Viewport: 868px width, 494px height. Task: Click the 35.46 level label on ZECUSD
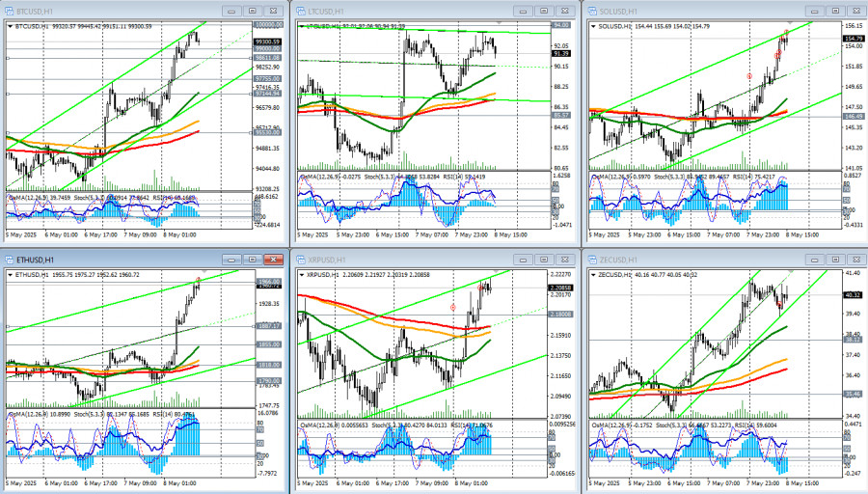852,394
